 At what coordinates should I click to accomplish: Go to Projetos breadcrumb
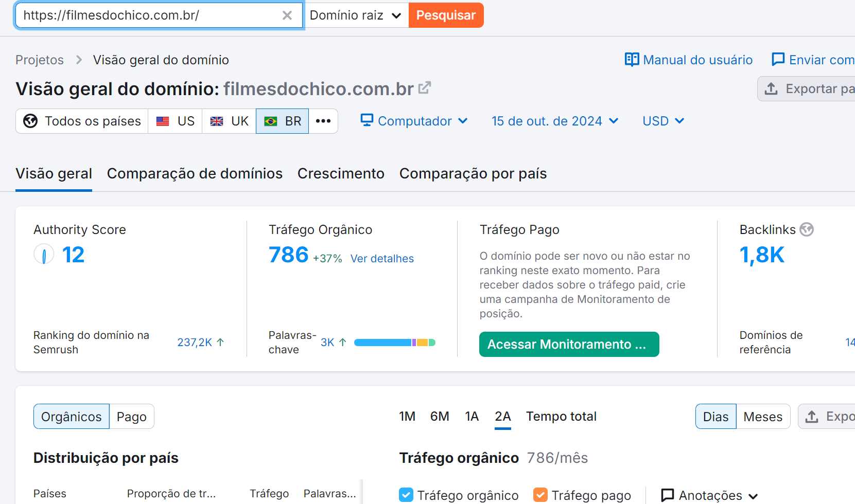tap(40, 60)
